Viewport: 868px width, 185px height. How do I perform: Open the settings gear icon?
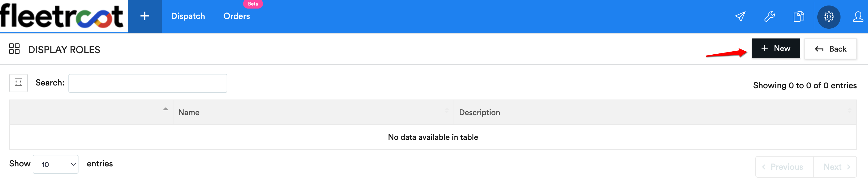(x=829, y=17)
